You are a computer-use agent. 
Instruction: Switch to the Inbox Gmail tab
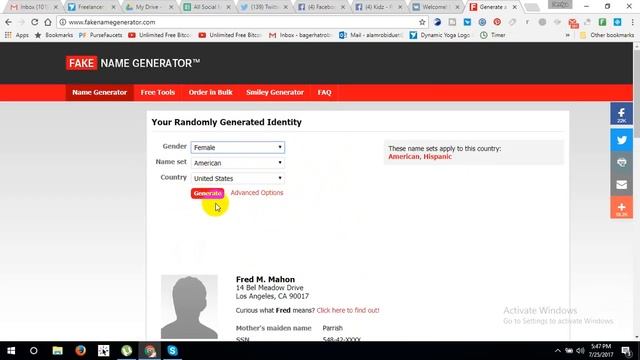tap(33, 7)
